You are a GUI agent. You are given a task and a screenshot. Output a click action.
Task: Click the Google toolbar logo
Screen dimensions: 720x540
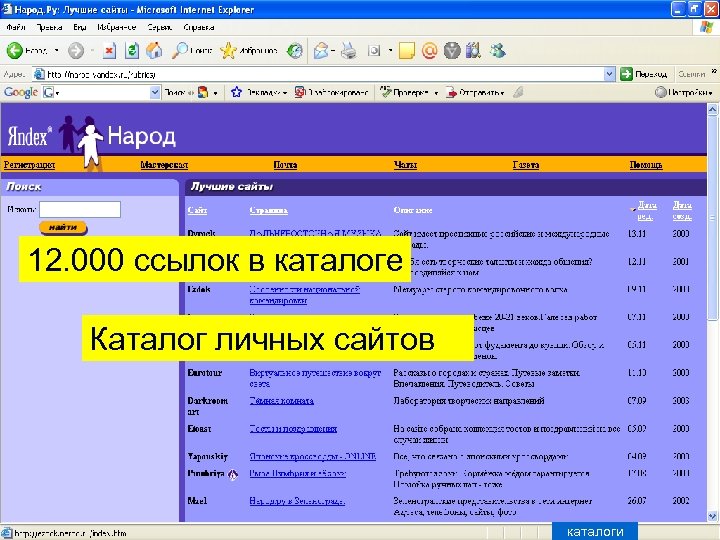[x=21, y=92]
